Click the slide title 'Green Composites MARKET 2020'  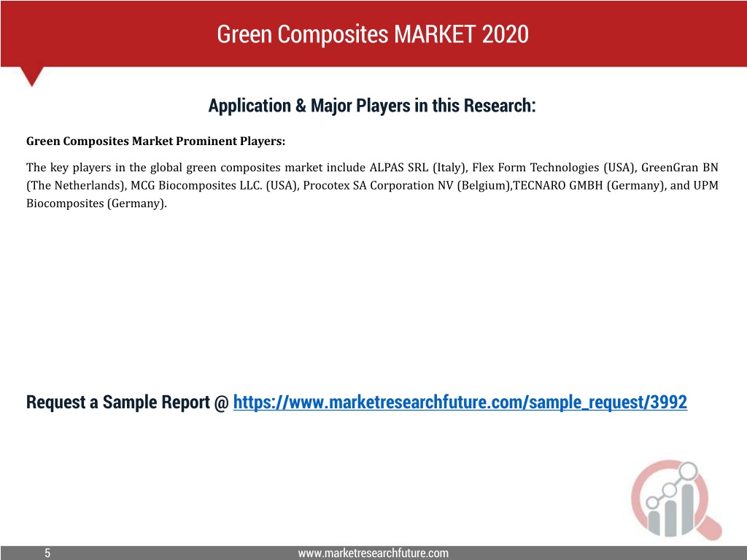point(373,34)
